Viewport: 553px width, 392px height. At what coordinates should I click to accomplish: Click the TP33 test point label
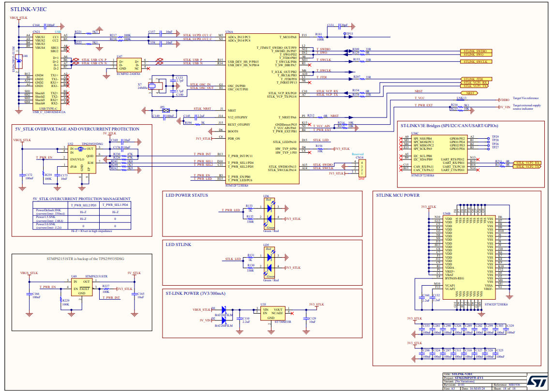[349, 34]
